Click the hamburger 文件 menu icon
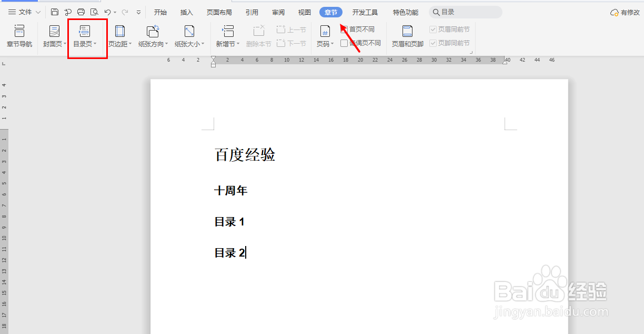Viewport: 644px width, 334px height. point(12,12)
